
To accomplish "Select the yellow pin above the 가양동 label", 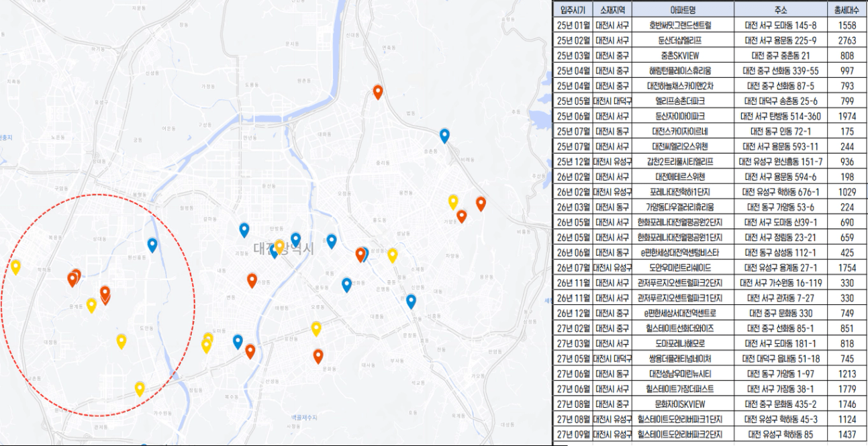I will tap(453, 202).
